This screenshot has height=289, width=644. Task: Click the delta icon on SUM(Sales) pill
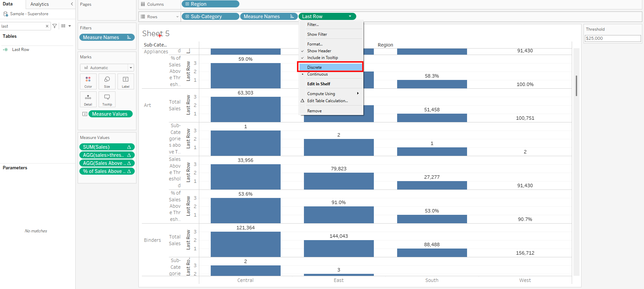[x=129, y=147]
